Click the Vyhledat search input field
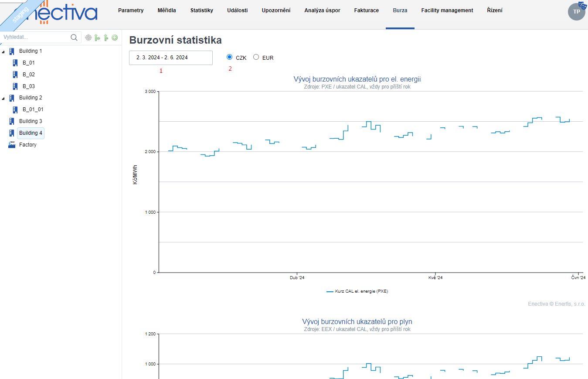Viewport: 588px width, 379px height. [x=35, y=38]
